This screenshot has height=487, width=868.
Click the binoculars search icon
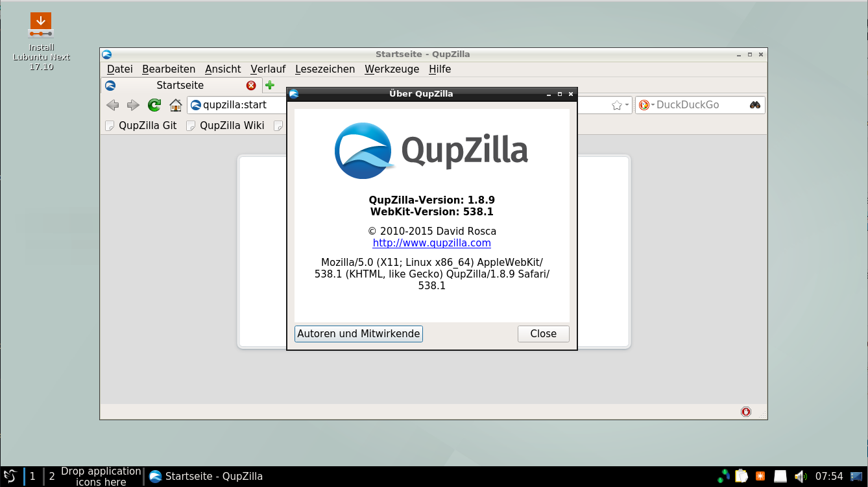755,105
